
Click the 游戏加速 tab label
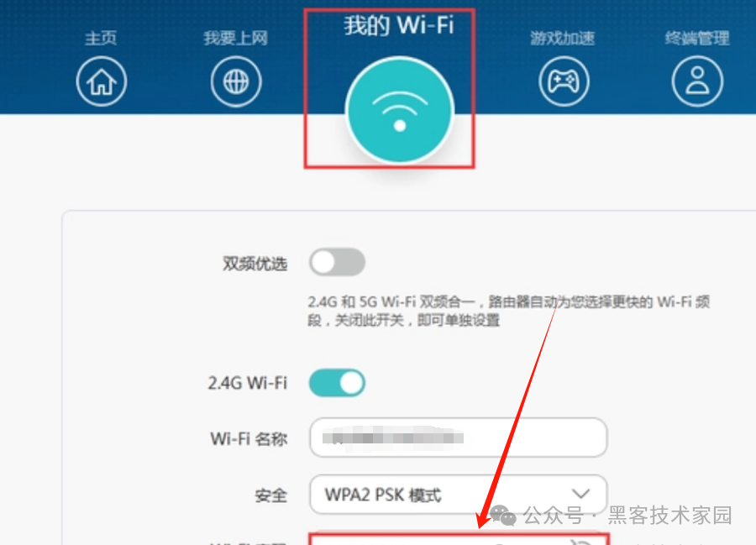tap(563, 38)
